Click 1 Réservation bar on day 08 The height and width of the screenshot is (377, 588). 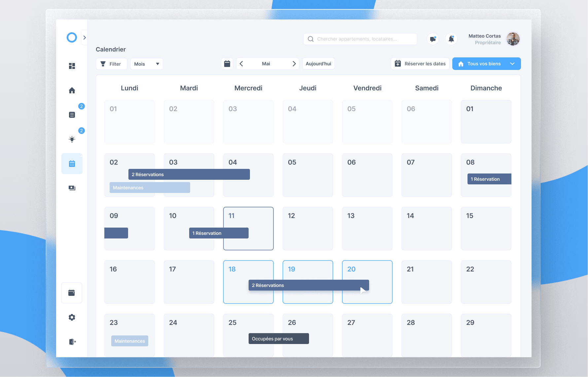(489, 179)
